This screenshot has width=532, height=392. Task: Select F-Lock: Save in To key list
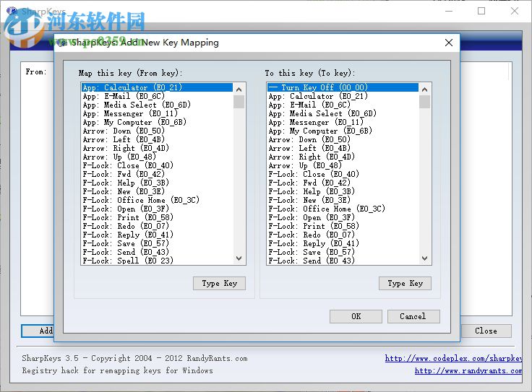coord(343,253)
